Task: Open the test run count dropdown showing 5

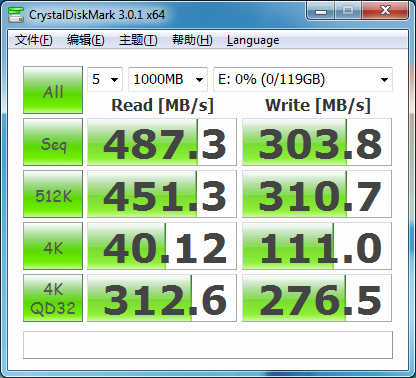Action: tap(105, 79)
